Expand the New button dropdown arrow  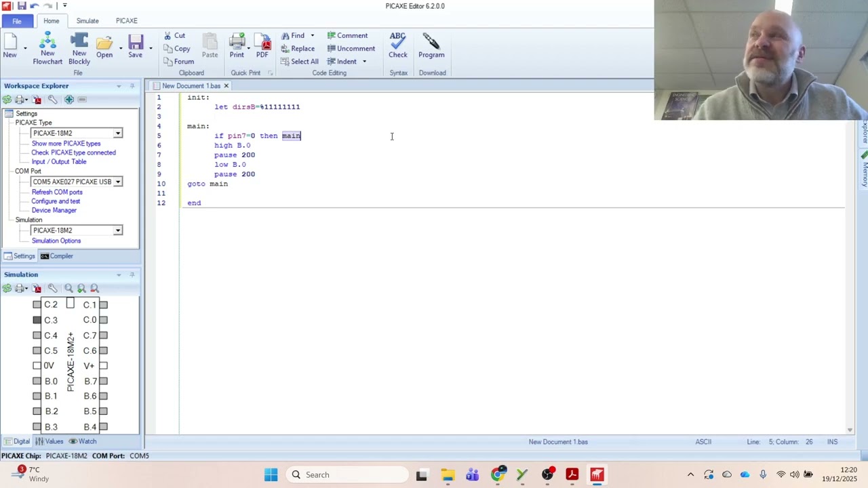25,48
